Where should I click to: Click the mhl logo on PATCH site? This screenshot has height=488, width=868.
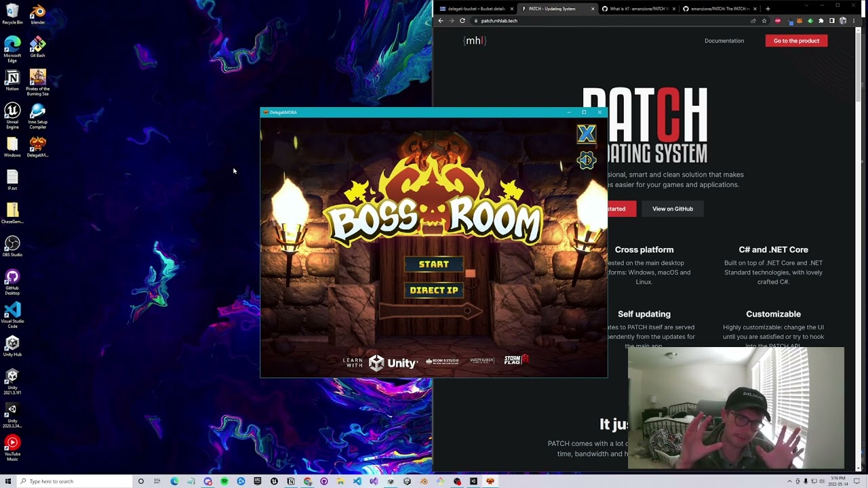click(x=475, y=41)
